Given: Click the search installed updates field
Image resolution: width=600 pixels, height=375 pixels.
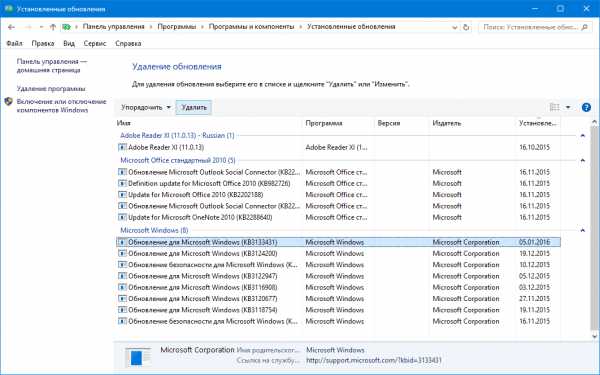Looking at the screenshot, I should (530, 27).
